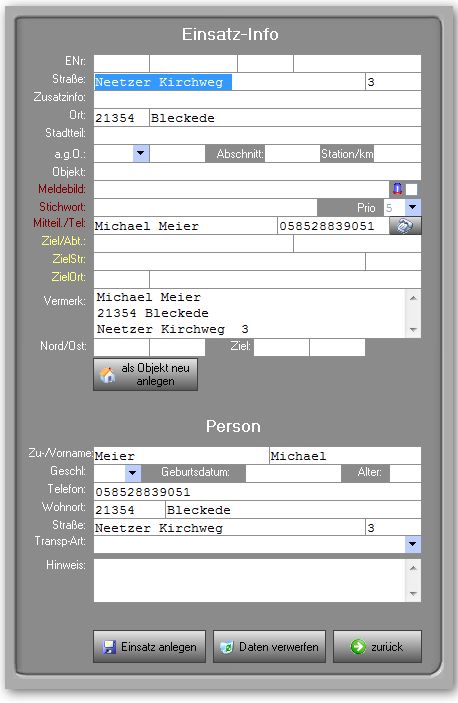Toggle the checkbox beside the Meldebild field
This screenshot has width=458, height=703.
point(411,189)
